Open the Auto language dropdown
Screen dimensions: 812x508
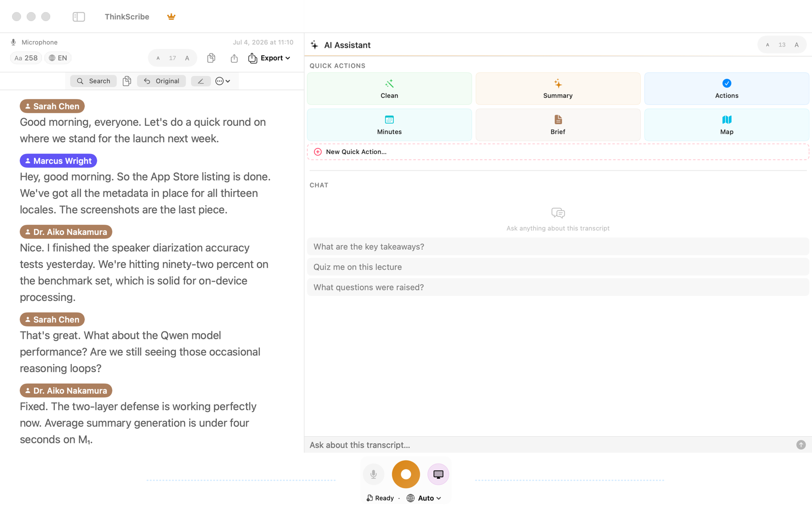tap(424, 498)
